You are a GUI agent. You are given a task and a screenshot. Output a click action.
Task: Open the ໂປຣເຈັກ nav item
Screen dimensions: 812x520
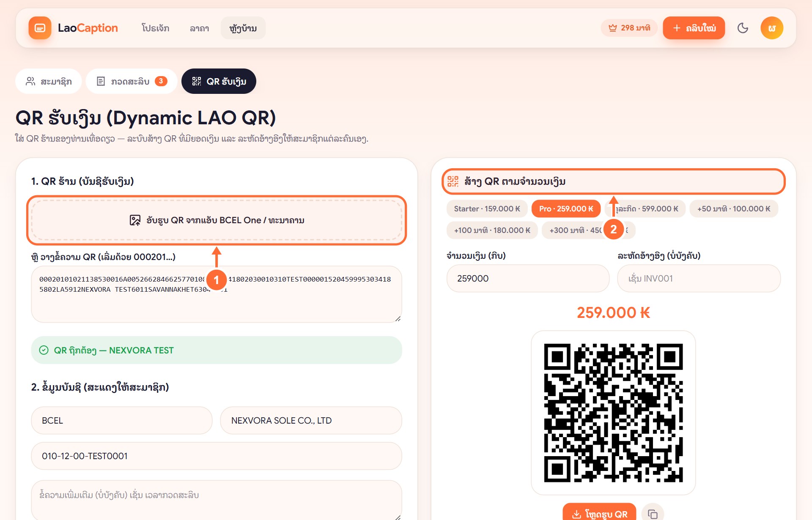(155, 28)
